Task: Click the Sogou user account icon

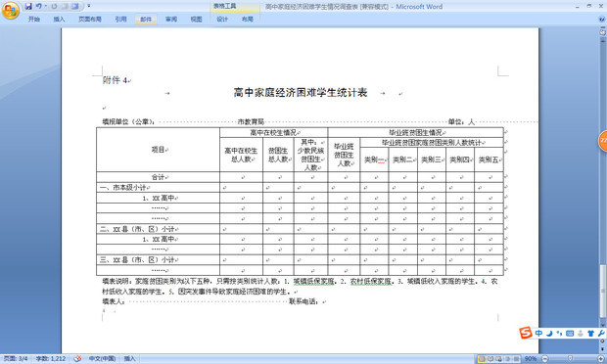Action: tap(581, 333)
